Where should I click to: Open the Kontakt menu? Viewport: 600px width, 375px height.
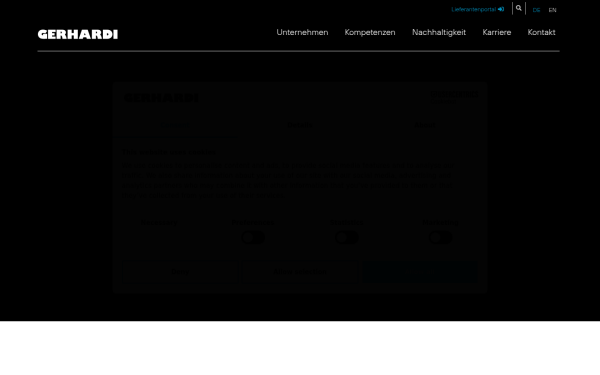pyautogui.click(x=541, y=33)
